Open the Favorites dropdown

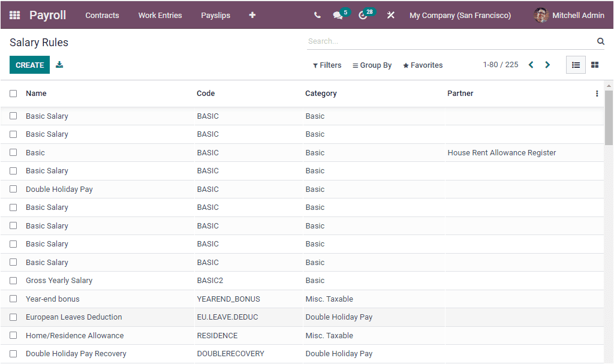pyautogui.click(x=422, y=65)
